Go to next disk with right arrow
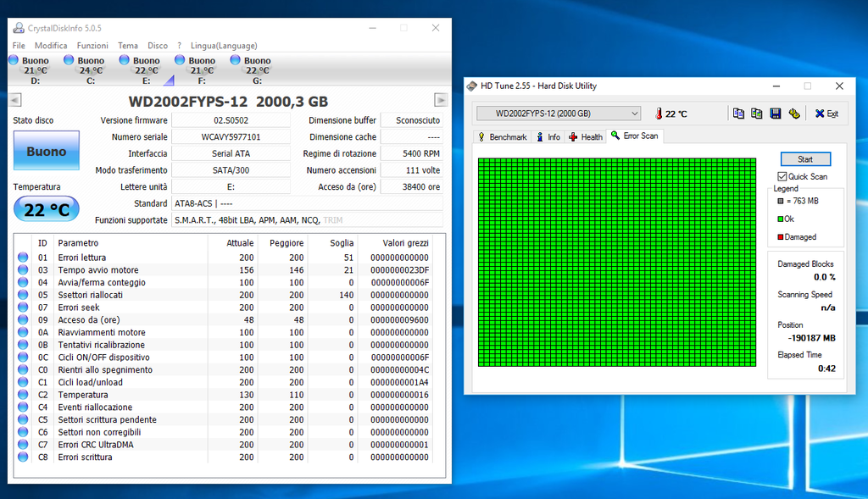 (440, 101)
